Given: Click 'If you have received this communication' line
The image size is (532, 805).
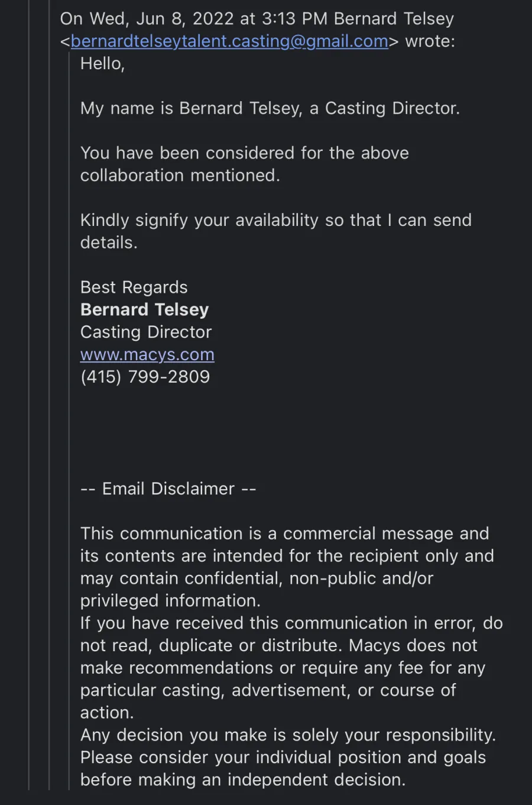Looking at the screenshot, I should [x=291, y=623].
